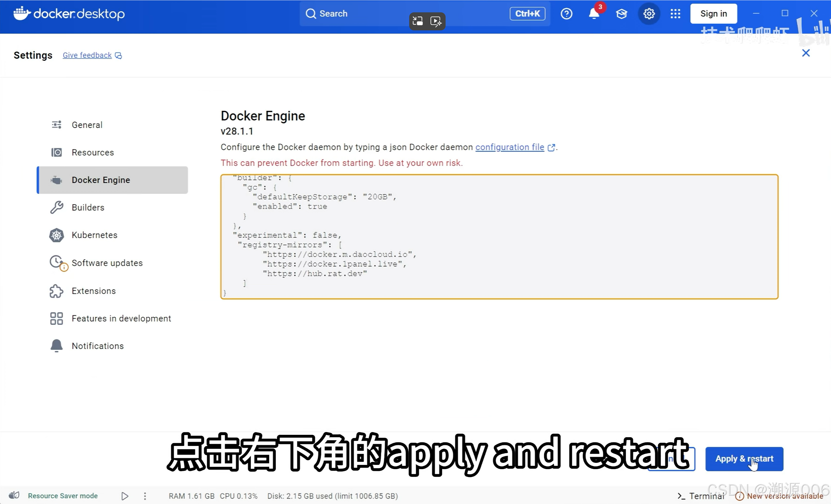Click the "https://docker.1panel.live" line
This screenshot has width=831, height=504.
click(335, 264)
